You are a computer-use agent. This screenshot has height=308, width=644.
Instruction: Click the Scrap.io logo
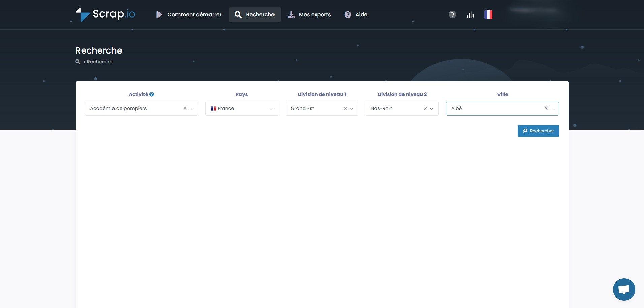105,14
